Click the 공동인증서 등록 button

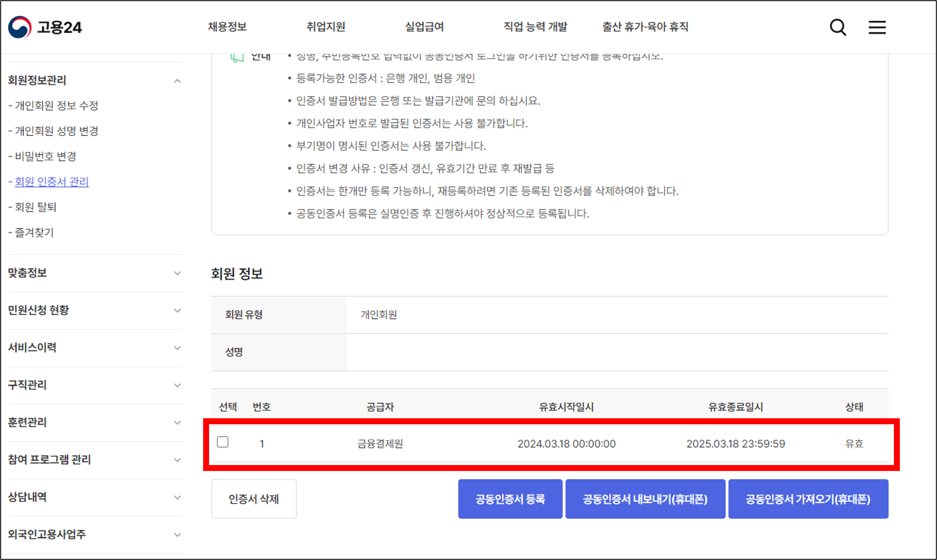click(x=510, y=499)
